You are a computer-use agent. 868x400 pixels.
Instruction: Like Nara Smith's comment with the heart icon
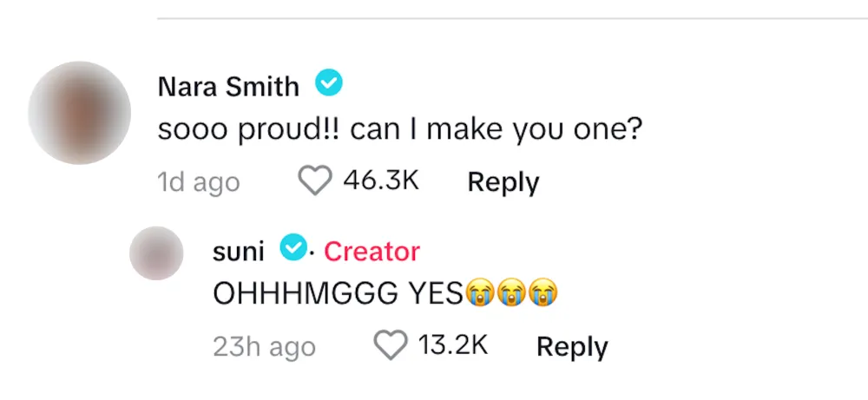coord(315,180)
